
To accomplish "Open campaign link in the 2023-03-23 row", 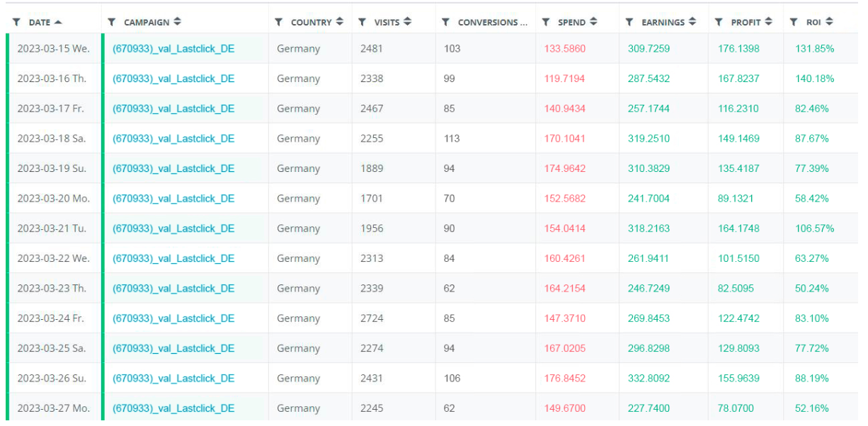I will [x=173, y=289].
